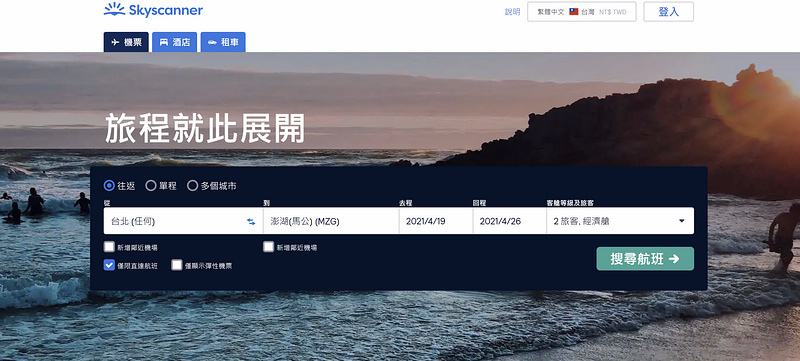Expand the 2 旅客, 經濟艙 cabin dropdown
800x361 pixels.
click(x=620, y=221)
